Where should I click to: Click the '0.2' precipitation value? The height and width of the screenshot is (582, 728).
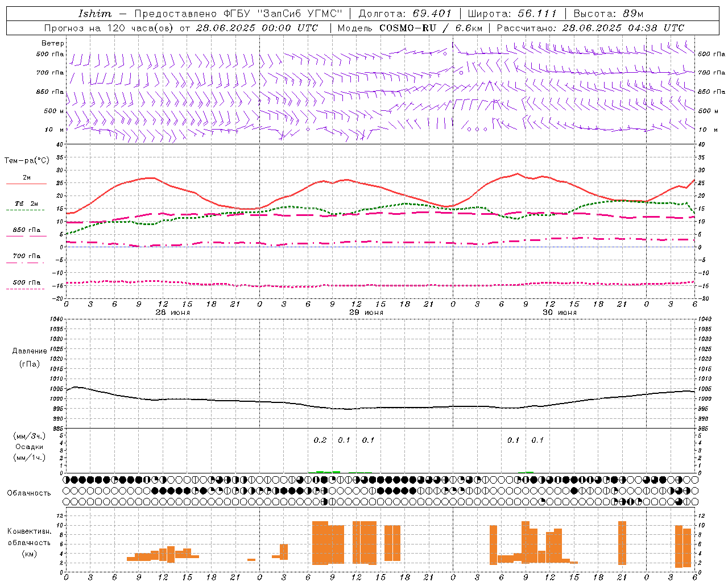pos(320,440)
